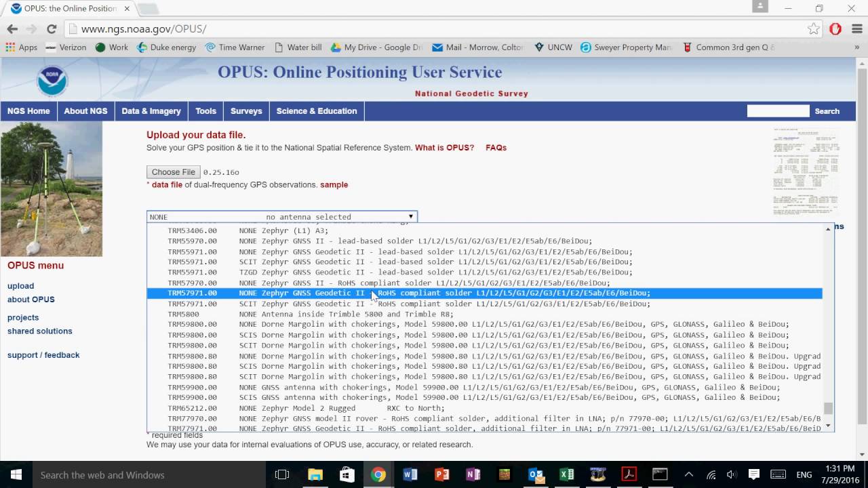This screenshot has width=868, height=488.
Task: Open the red Opera extension icon
Action: (835, 29)
